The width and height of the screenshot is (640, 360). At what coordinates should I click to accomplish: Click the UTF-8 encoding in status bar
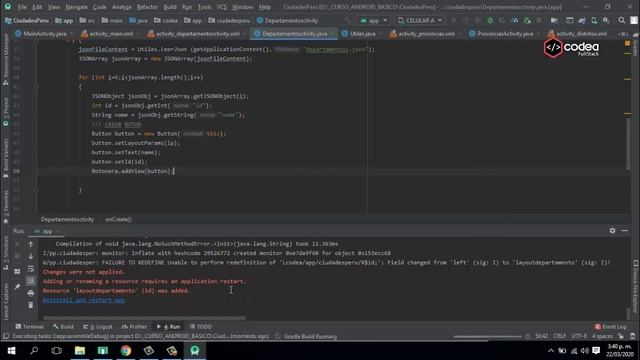pyautogui.click(x=579, y=336)
